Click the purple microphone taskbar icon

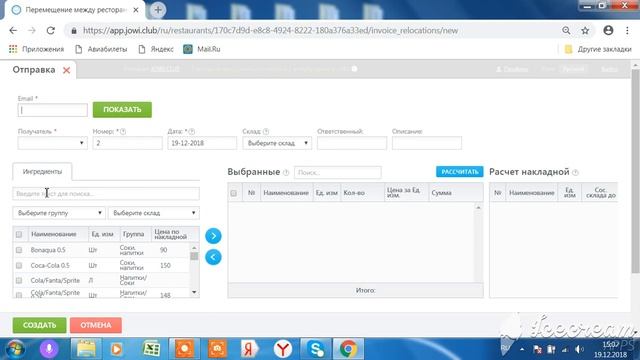49,349
